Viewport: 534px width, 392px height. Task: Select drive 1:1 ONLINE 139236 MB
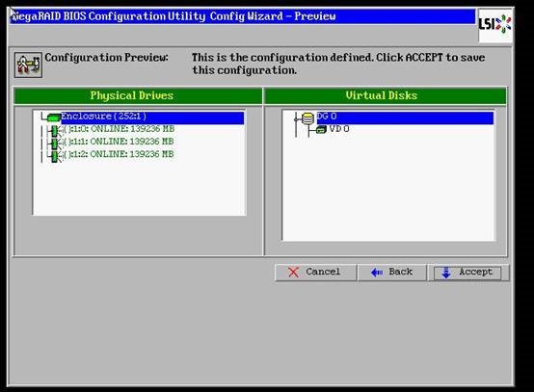120,142
